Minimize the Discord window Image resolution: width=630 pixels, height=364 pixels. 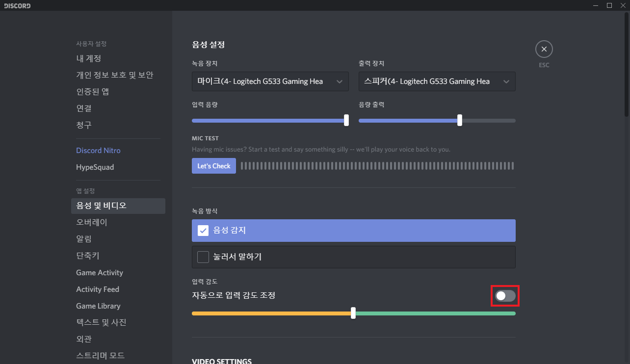pos(595,5)
